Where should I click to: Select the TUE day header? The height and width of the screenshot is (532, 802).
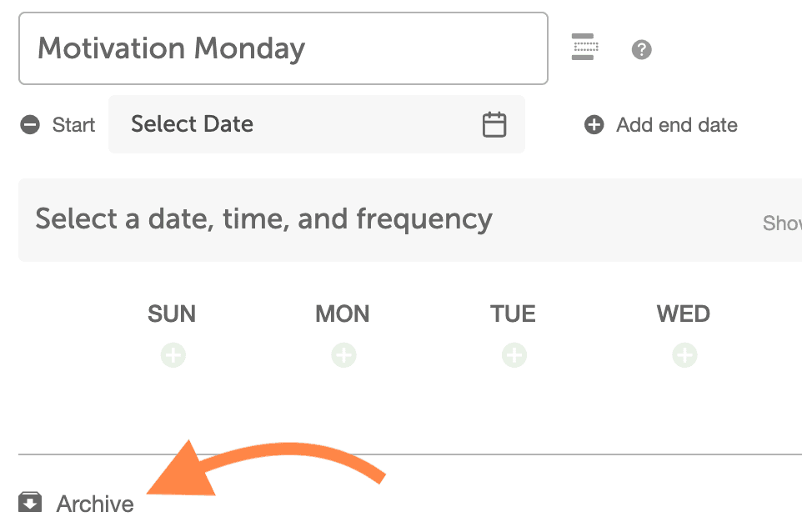513,314
